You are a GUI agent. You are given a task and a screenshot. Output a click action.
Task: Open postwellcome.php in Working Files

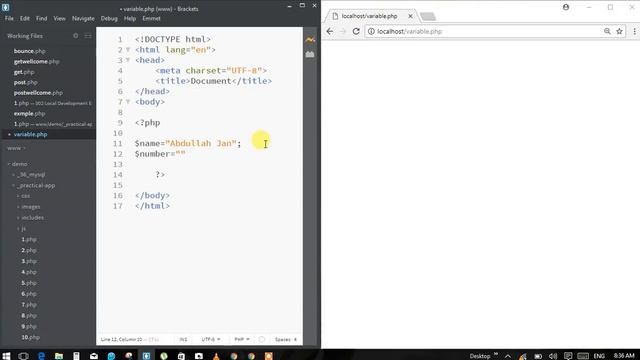tap(38, 93)
